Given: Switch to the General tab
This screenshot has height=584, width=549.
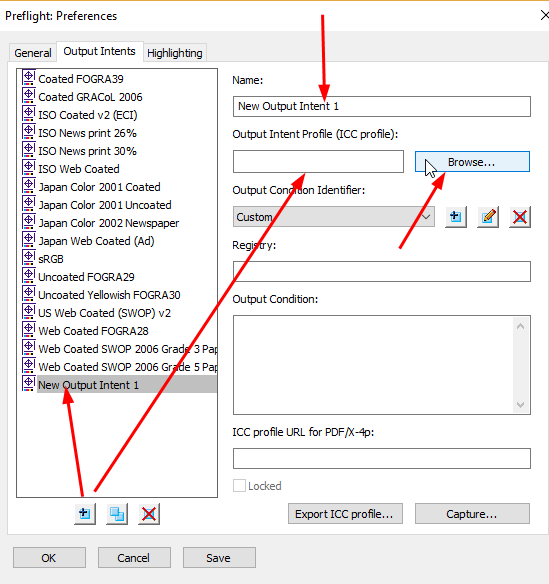Looking at the screenshot, I should pos(33,53).
